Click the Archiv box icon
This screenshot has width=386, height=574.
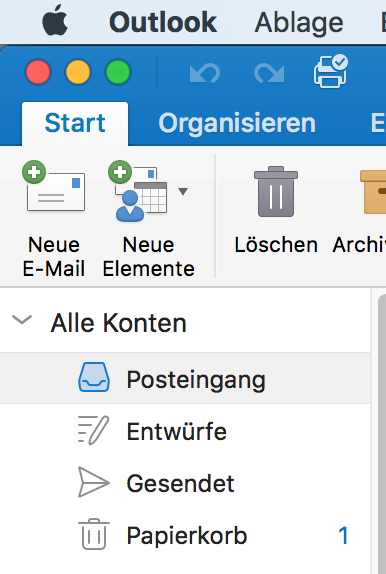pyautogui.click(x=373, y=191)
